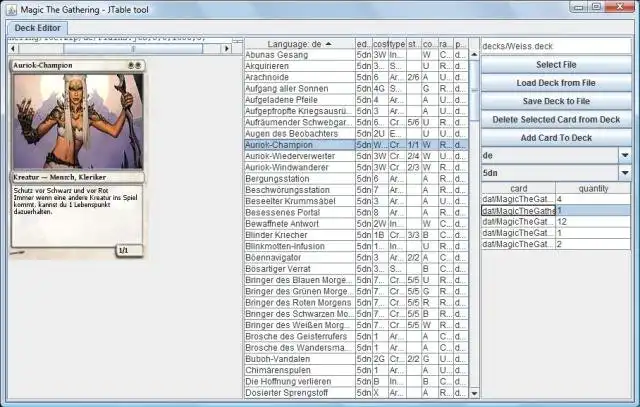The height and width of the screenshot is (407, 640).
Task: Select 'Blinkmotten-Infusion' row
Action: click(356, 247)
